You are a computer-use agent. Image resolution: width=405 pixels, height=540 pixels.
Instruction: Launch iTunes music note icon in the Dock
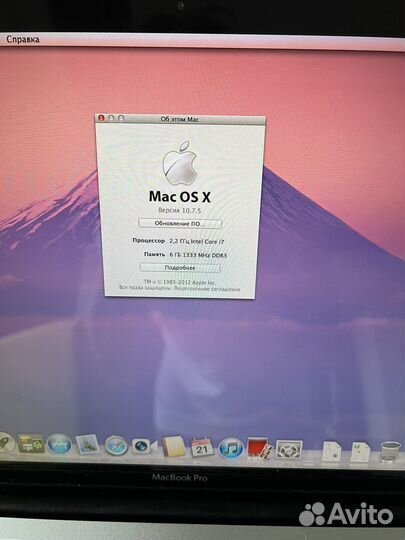tap(231, 448)
